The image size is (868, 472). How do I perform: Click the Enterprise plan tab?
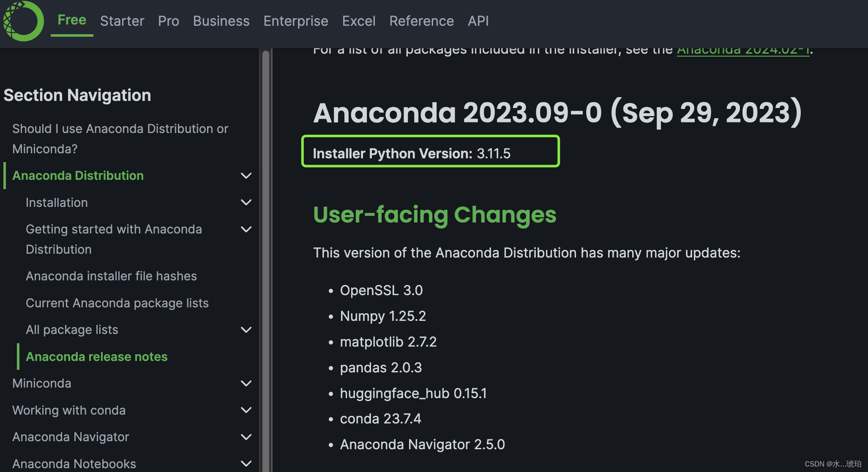tap(295, 21)
